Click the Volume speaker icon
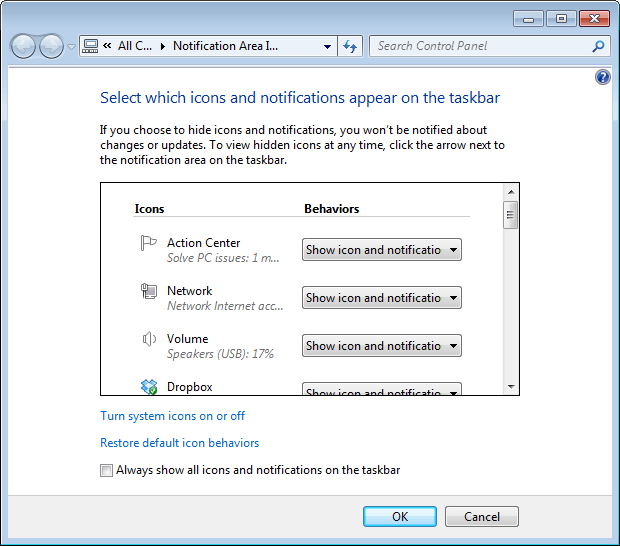Screen dimensions: 620x546 point(149,339)
